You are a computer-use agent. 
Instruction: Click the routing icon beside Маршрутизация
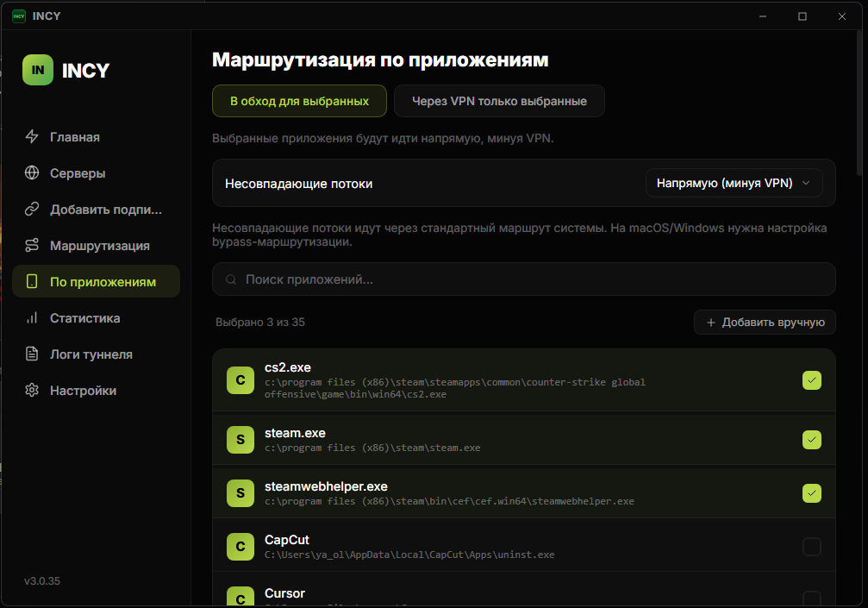tap(32, 245)
